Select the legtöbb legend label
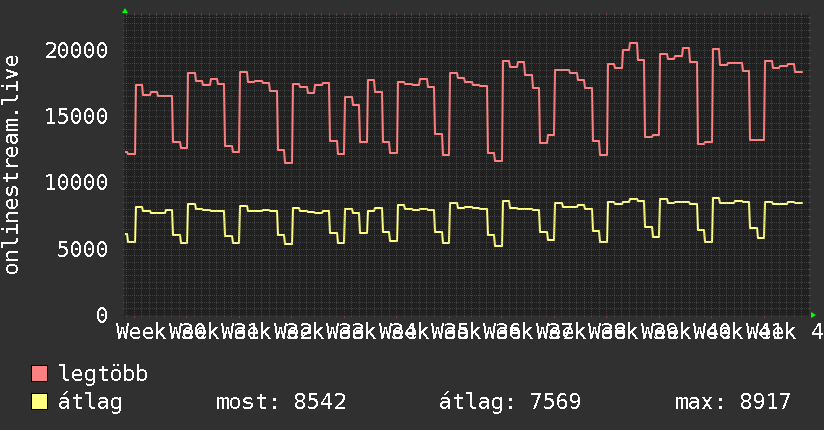This screenshot has width=824, height=430. point(103,374)
